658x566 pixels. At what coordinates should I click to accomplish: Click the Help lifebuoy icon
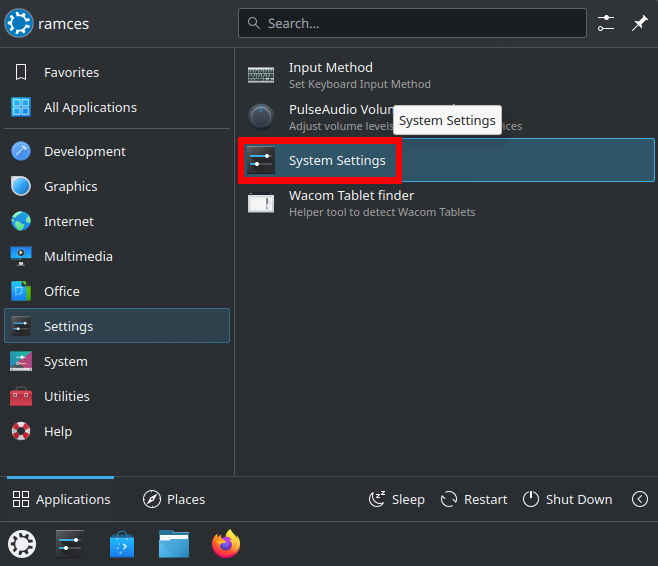(x=21, y=431)
